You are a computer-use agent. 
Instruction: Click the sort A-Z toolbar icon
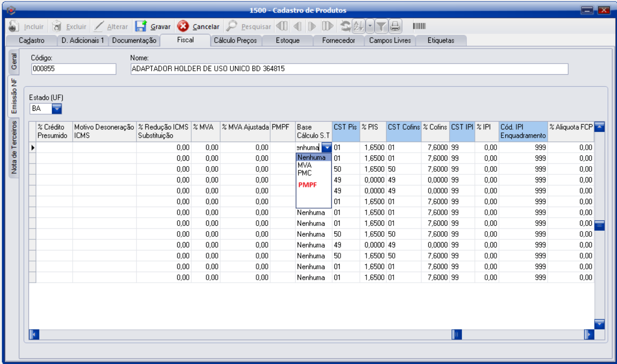(x=358, y=26)
